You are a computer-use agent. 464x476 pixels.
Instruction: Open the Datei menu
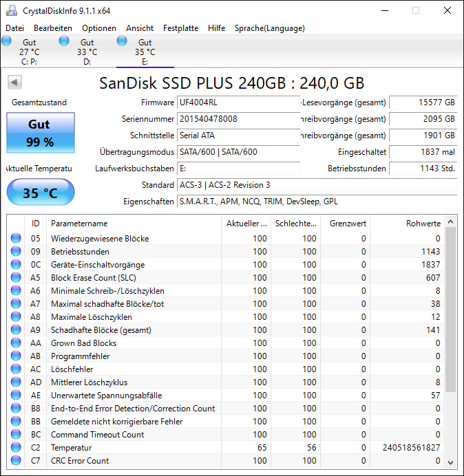14,28
